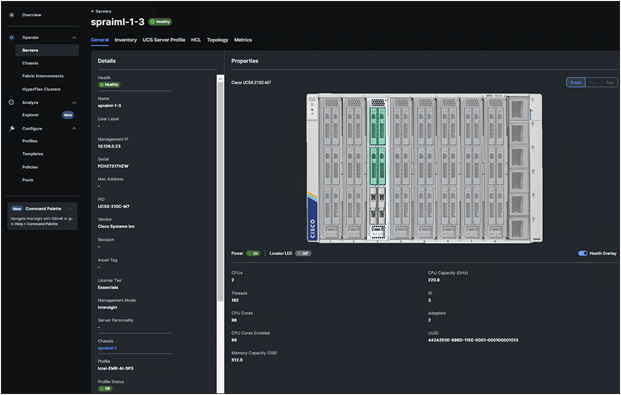Click the Profile Status OK badge
The width and height of the screenshot is (621, 395).
105,389
